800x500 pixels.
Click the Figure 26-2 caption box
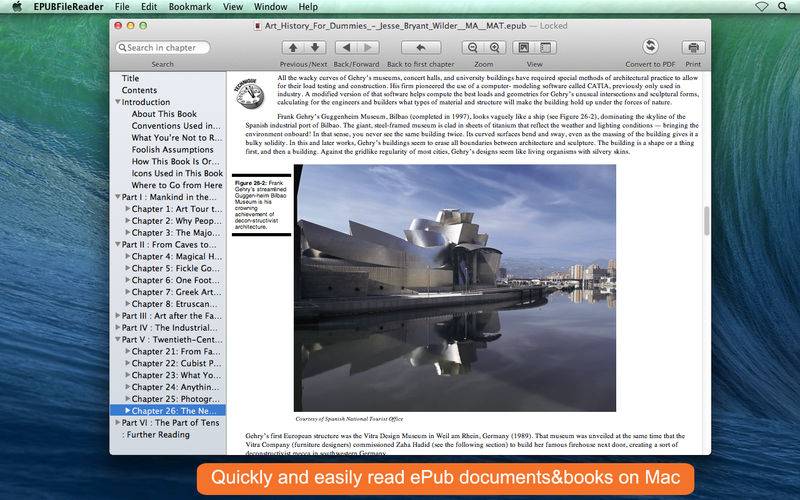(x=261, y=205)
